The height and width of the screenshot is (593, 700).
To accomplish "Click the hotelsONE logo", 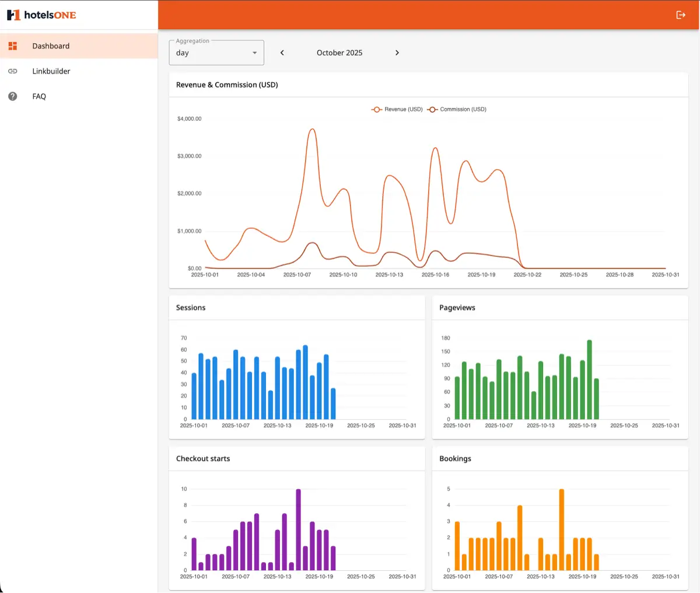I will 41,15.
